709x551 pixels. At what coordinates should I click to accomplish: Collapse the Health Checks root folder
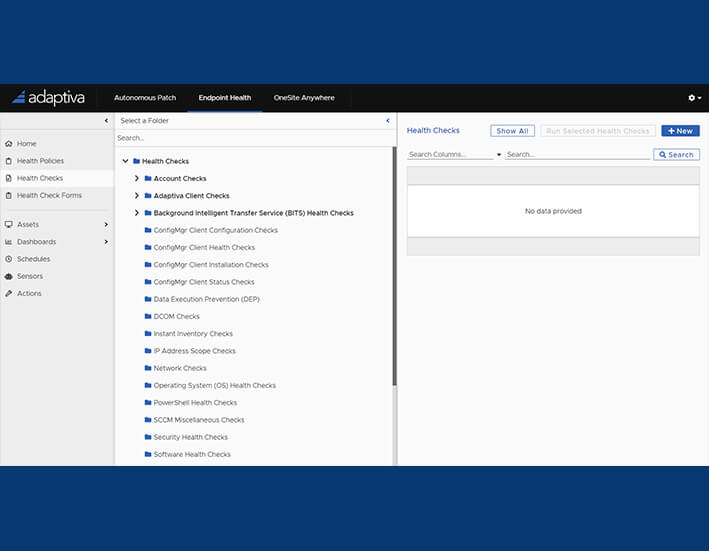click(125, 161)
